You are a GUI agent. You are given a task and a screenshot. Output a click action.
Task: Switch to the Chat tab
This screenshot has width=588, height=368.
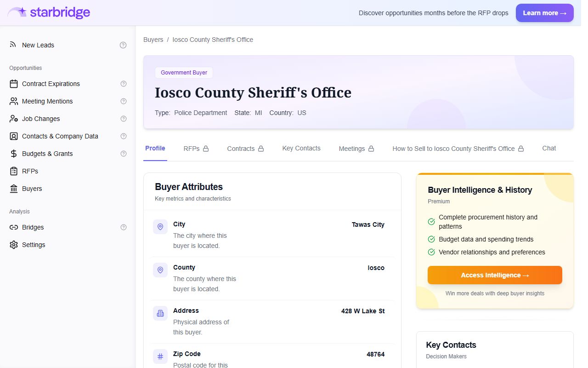tap(549, 148)
